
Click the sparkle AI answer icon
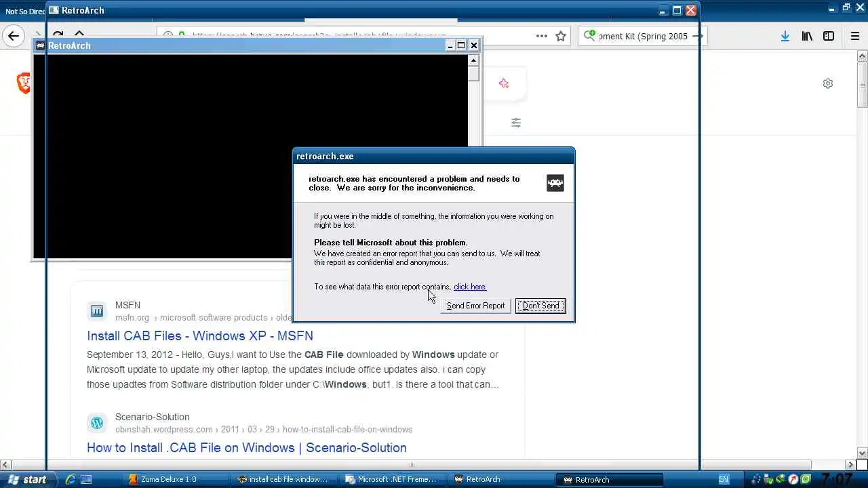click(504, 83)
